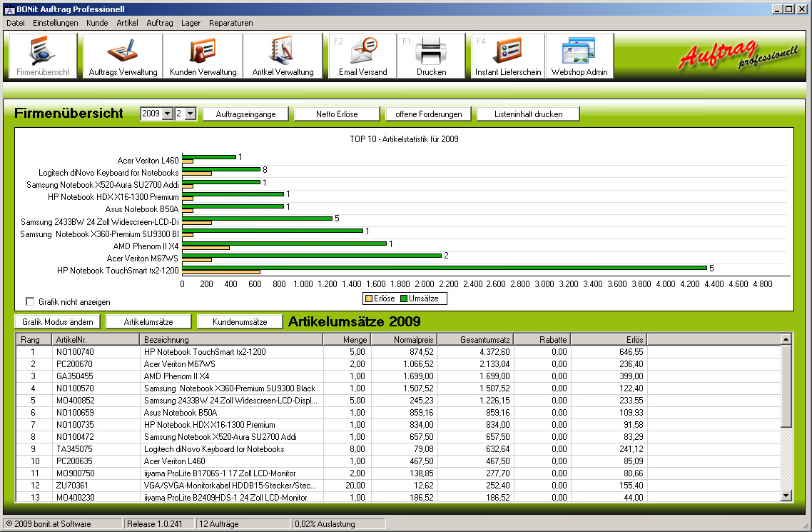Viewport: 812px width, 532px height.
Task: Sort by Menge column header
Action: [x=347, y=340]
